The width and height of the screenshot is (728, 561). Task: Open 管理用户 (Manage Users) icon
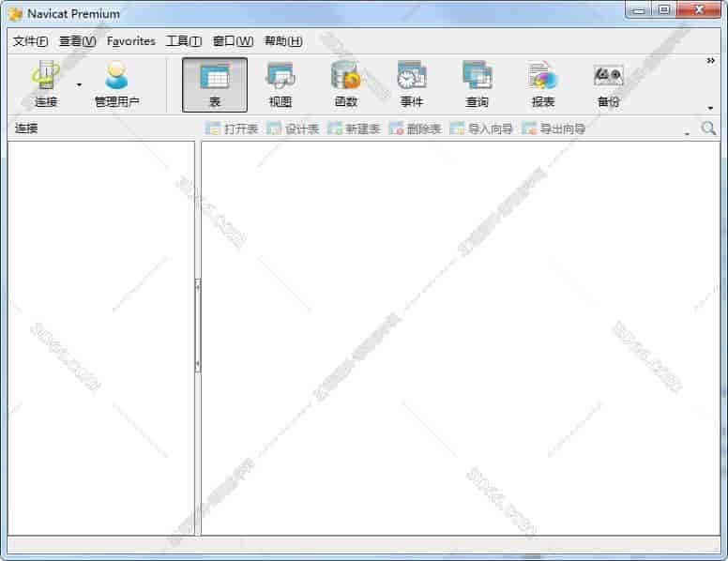117,83
